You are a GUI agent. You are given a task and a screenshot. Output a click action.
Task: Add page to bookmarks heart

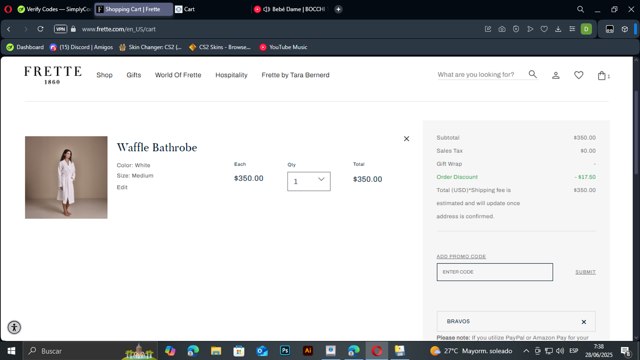[544, 29]
